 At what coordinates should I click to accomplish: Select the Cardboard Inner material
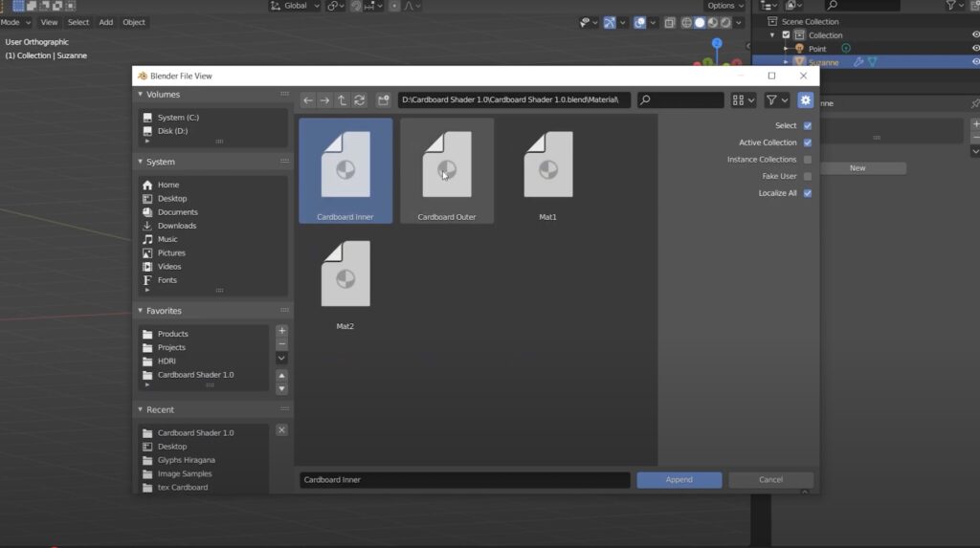[x=345, y=170]
